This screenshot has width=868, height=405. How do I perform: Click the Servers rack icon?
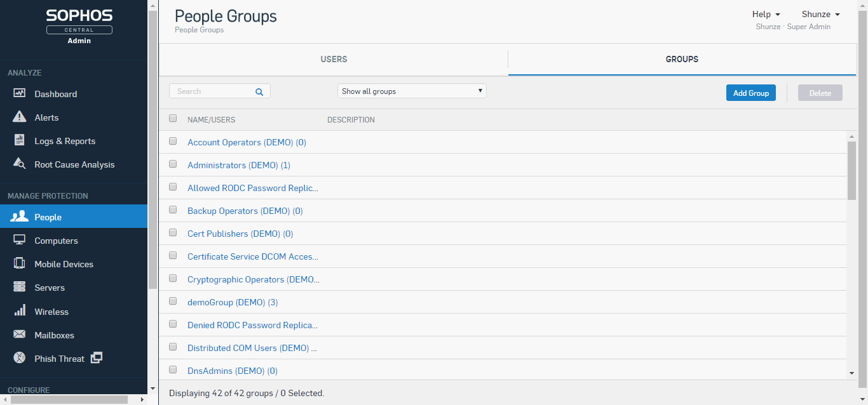pyautogui.click(x=19, y=287)
